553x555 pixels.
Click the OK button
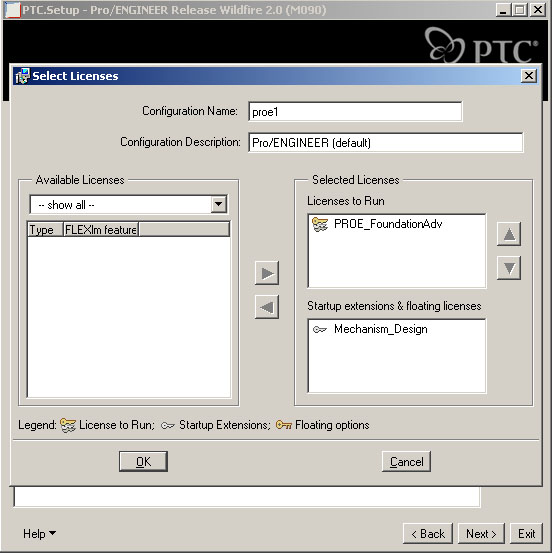click(x=143, y=462)
